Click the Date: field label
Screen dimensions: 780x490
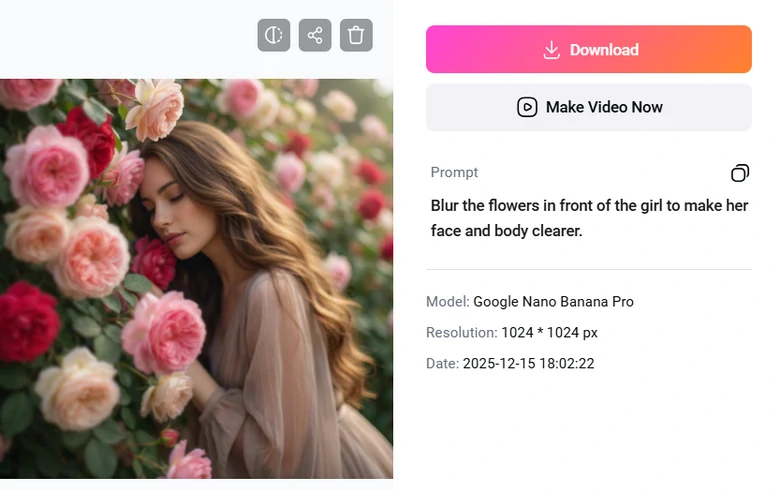[x=442, y=364]
